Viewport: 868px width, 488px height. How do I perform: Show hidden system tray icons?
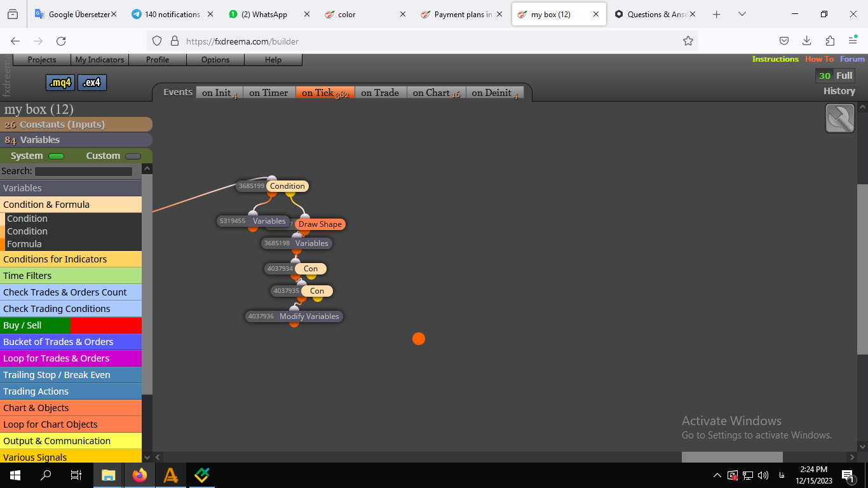click(717, 475)
